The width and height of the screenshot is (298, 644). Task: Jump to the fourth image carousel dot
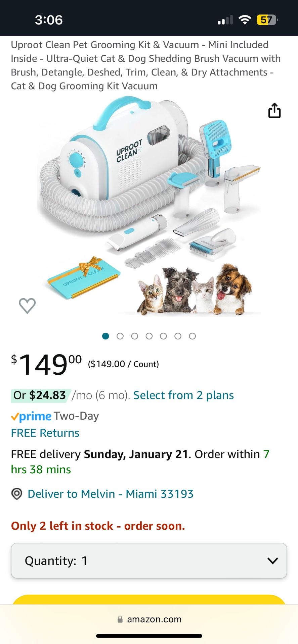(x=149, y=336)
